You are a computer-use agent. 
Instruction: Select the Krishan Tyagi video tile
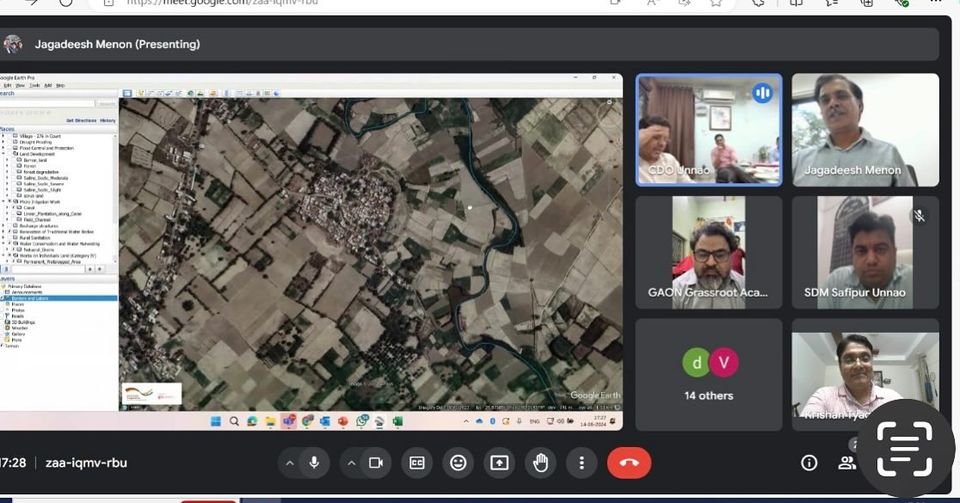pos(865,374)
